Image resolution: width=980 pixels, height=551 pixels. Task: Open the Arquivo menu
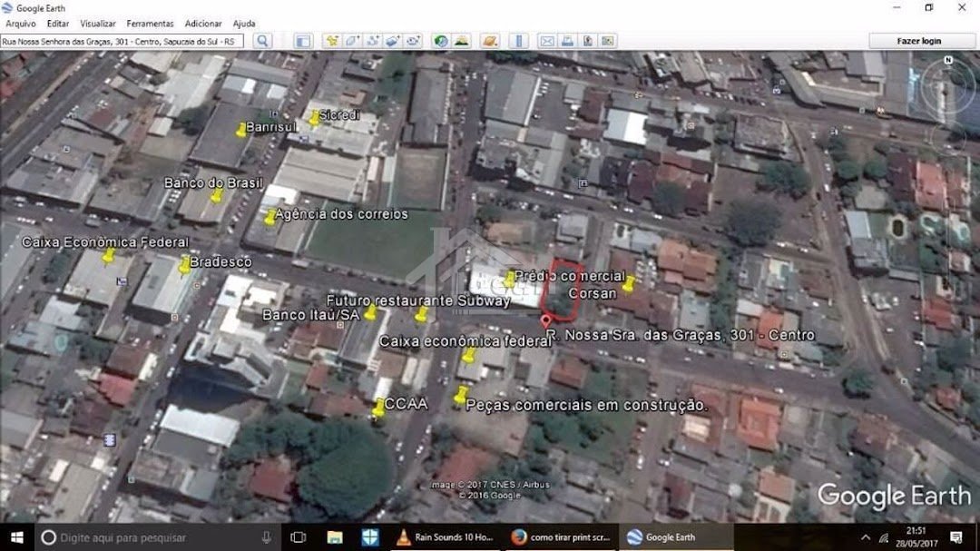click(x=21, y=24)
